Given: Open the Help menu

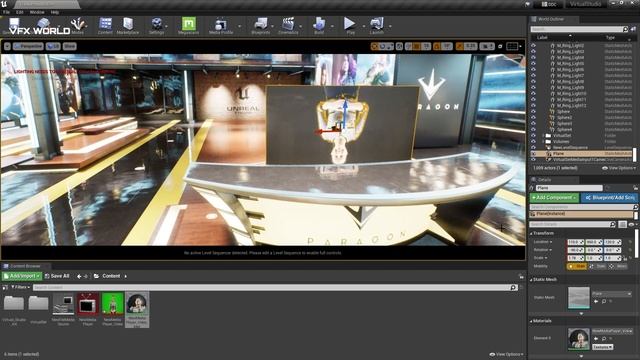Looking at the screenshot, I should tap(55, 12).
